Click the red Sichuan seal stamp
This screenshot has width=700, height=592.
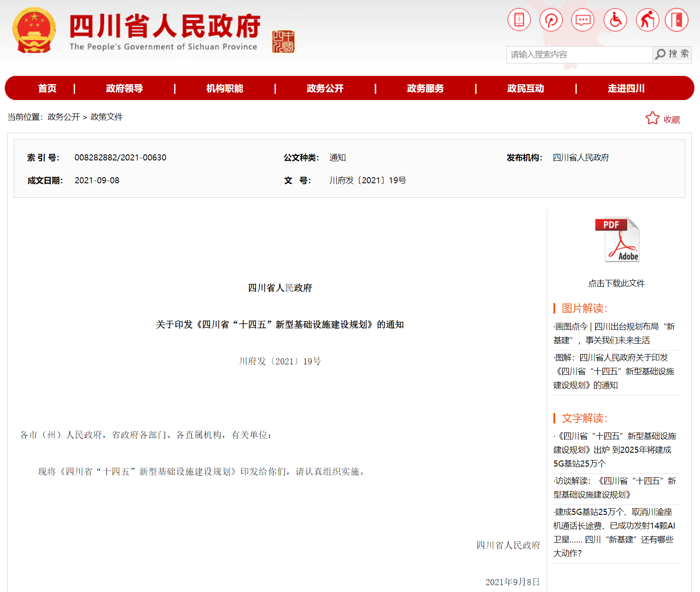(x=283, y=41)
